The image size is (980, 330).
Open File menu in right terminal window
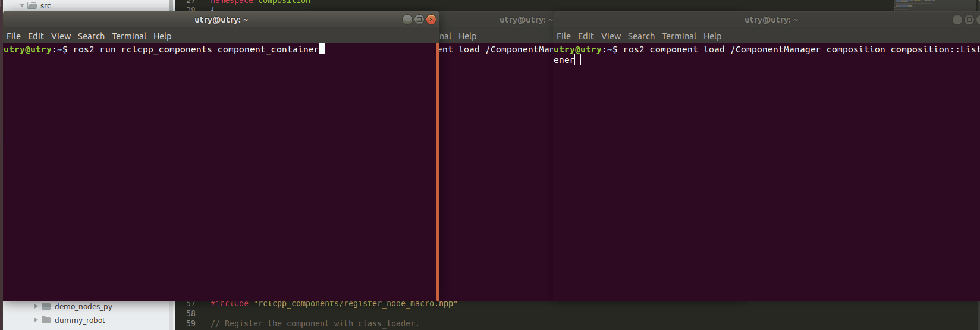[564, 36]
